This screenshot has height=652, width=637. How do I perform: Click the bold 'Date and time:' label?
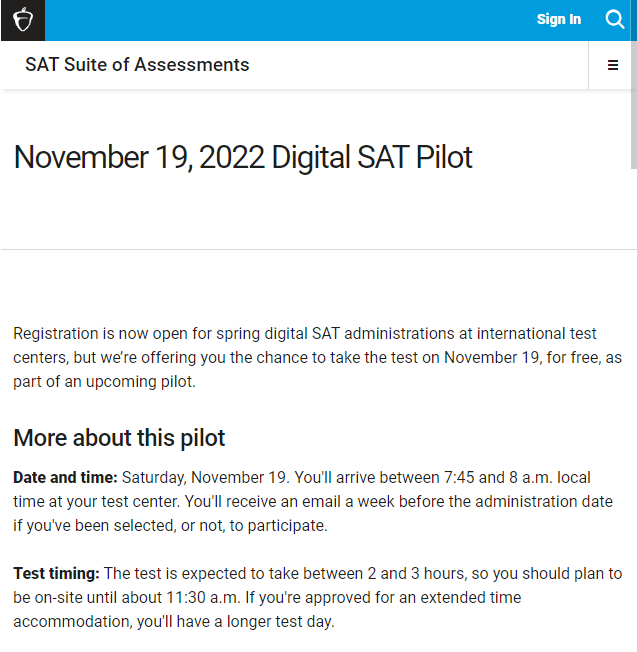click(x=65, y=478)
